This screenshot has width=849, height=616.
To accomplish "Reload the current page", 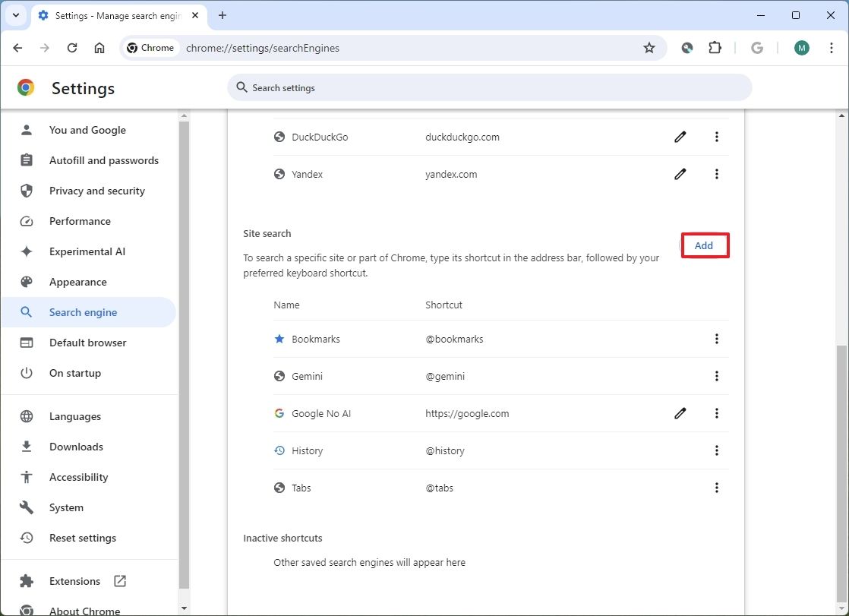I will tap(72, 47).
